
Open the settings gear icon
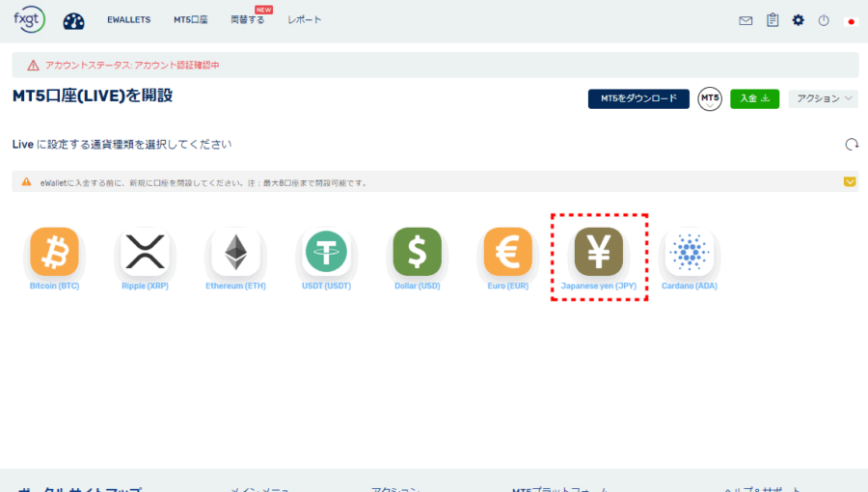coord(798,20)
